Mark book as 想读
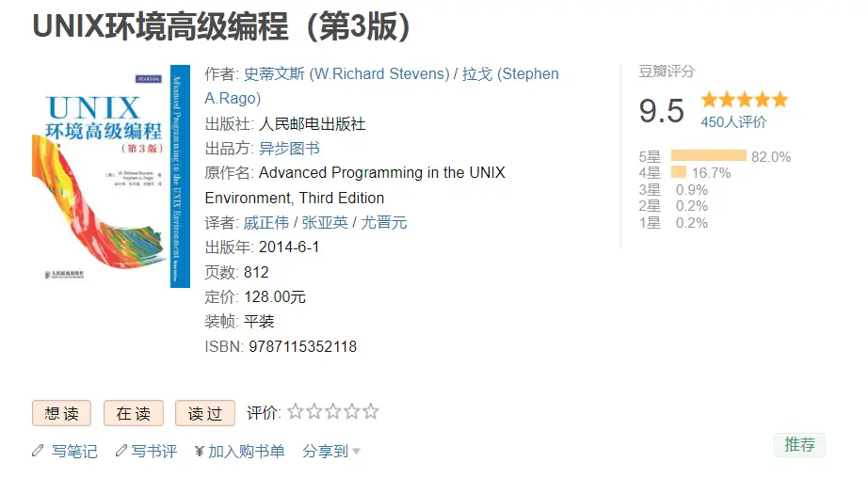868x478 pixels. click(x=61, y=413)
